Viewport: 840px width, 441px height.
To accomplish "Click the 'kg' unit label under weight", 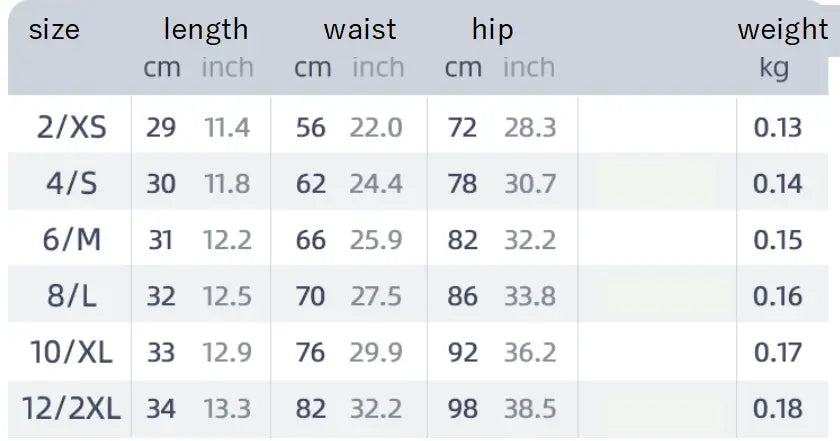I will pos(774,68).
